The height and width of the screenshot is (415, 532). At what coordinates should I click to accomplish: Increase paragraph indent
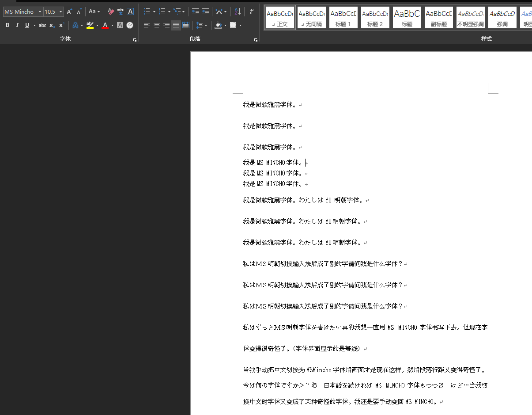click(x=205, y=12)
